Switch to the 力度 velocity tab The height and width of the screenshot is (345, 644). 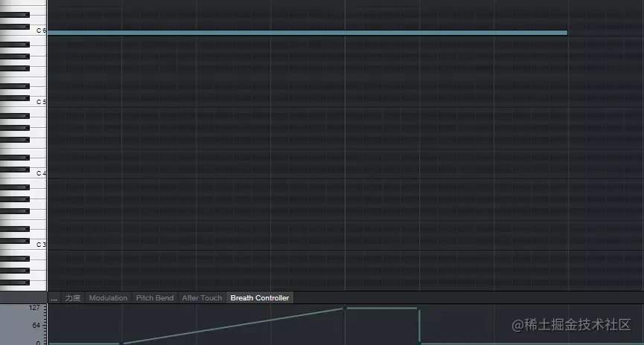[x=73, y=298]
